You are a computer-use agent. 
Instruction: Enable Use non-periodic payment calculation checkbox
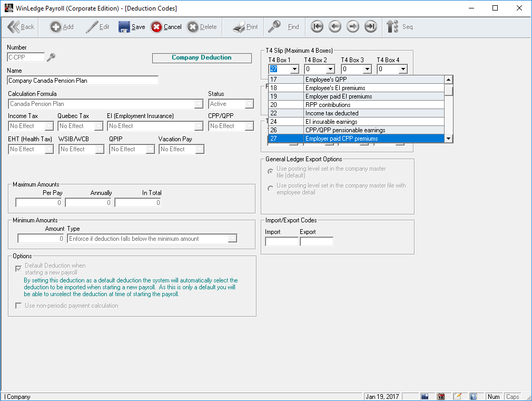click(19, 306)
